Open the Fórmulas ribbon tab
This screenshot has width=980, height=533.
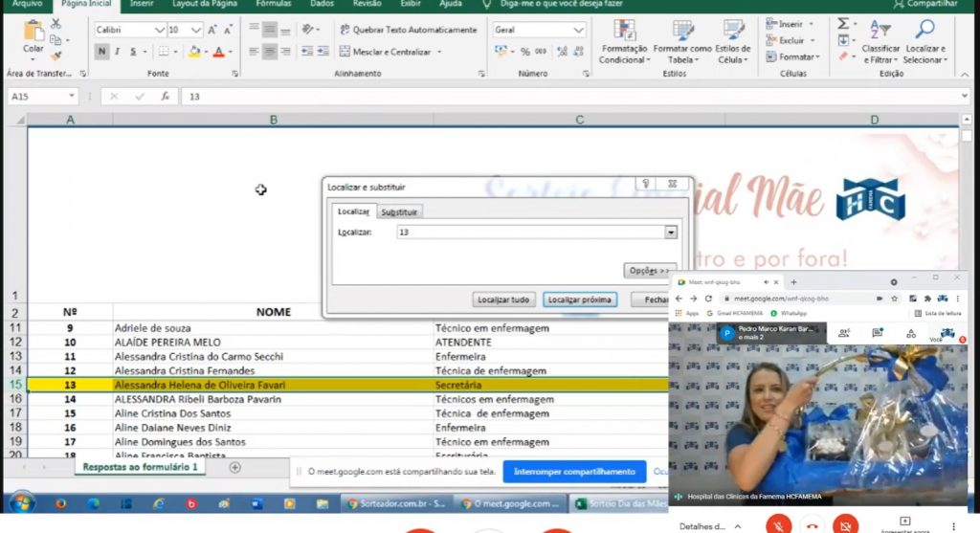pos(273,4)
